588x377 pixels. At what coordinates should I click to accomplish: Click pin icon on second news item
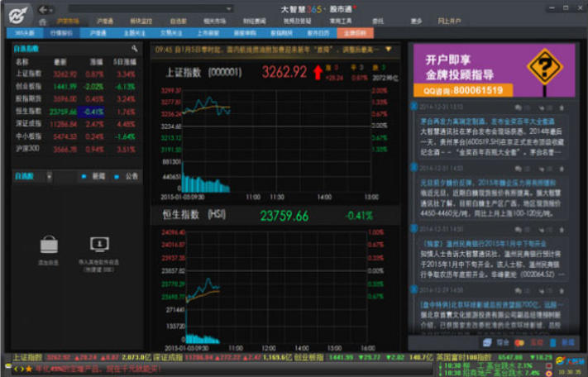[562, 169]
